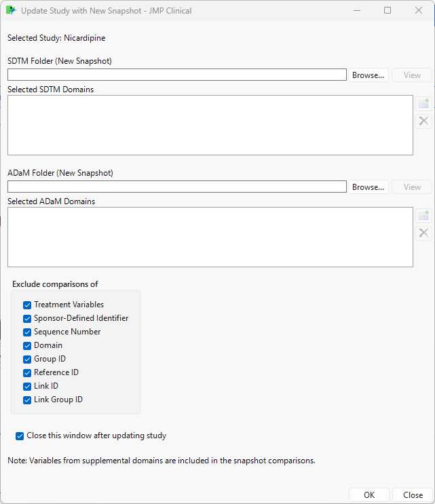Disable closing window after updating study
This screenshot has height=504, width=435.
coord(20,436)
